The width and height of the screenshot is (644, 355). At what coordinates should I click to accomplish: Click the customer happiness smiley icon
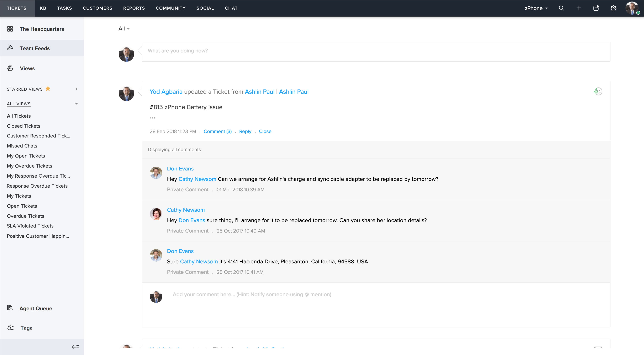coord(598,91)
